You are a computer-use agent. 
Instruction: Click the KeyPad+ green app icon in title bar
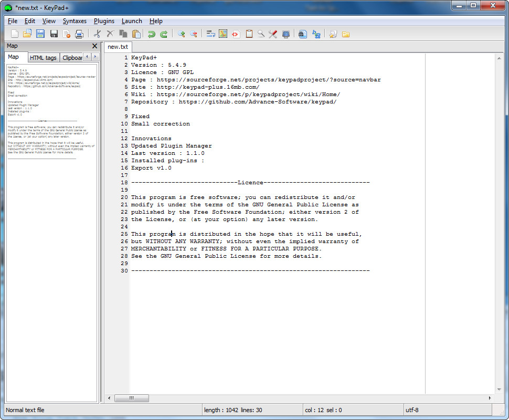(x=8, y=7)
